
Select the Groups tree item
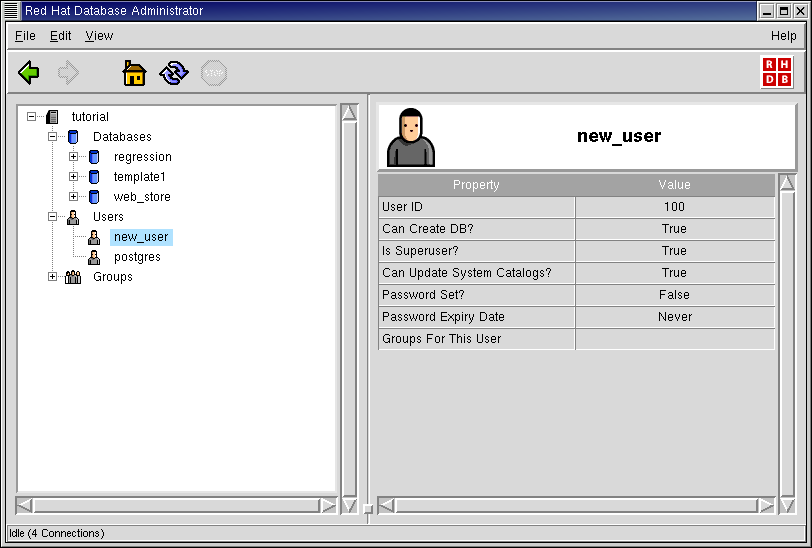click(113, 277)
